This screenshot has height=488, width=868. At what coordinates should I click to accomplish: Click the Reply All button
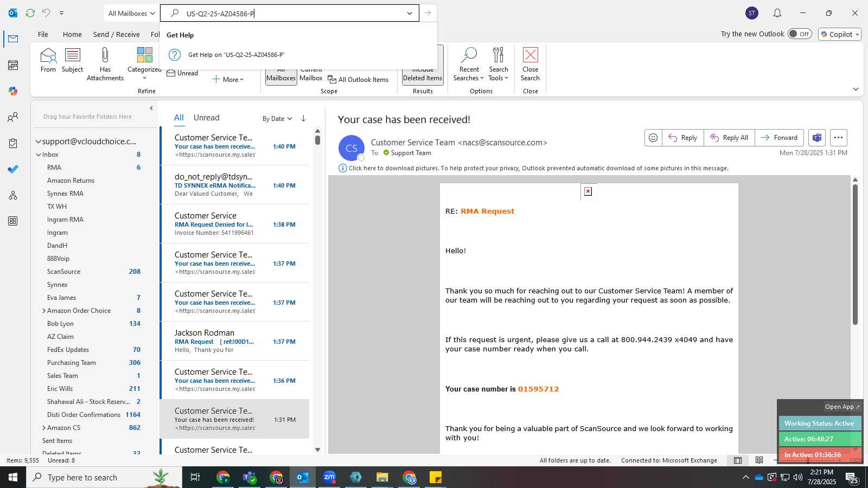729,138
